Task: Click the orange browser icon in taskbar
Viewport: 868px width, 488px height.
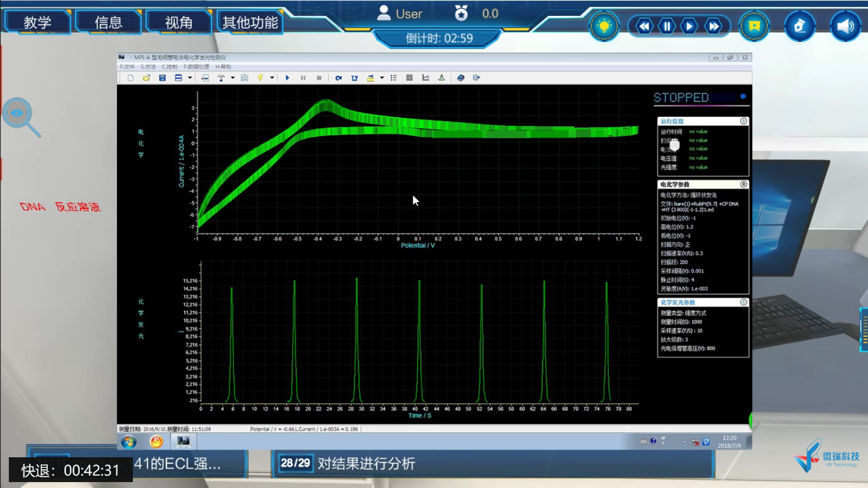Action: pos(156,441)
